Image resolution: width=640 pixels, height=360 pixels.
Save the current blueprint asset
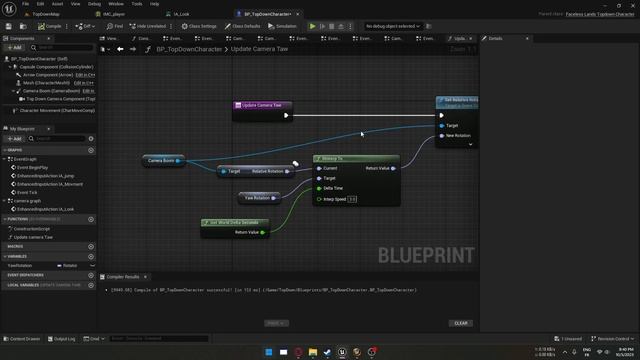[9, 26]
